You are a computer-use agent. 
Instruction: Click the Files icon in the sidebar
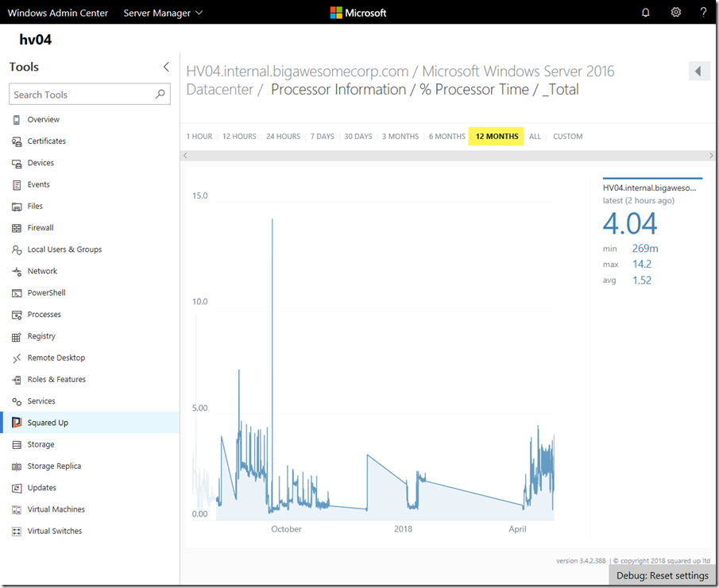click(17, 207)
